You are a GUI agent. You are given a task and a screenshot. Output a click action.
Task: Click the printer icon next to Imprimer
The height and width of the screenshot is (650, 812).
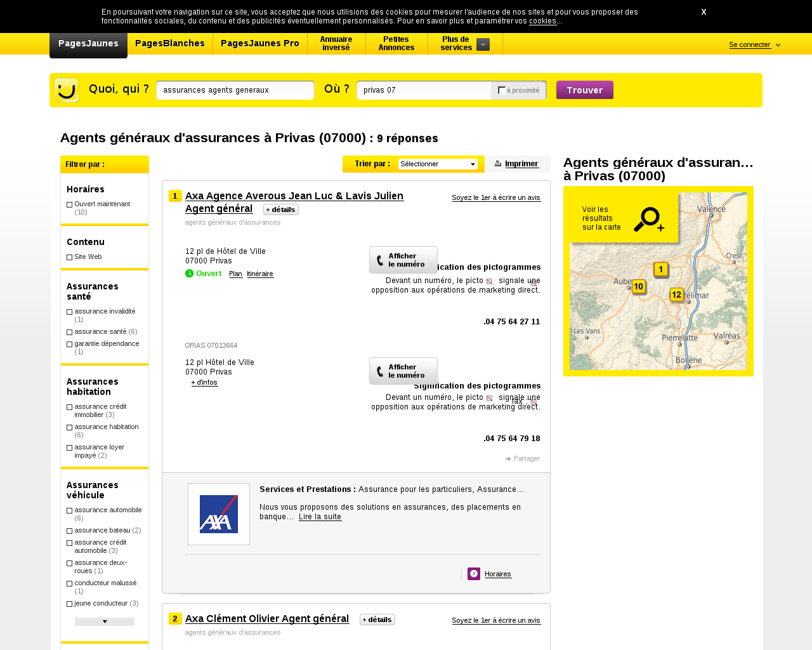tap(498, 164)
